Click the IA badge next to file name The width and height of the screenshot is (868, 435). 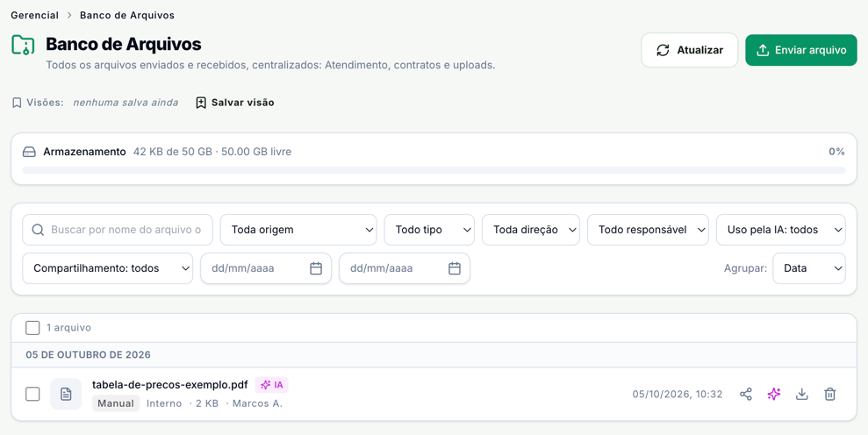click(272, 385)
